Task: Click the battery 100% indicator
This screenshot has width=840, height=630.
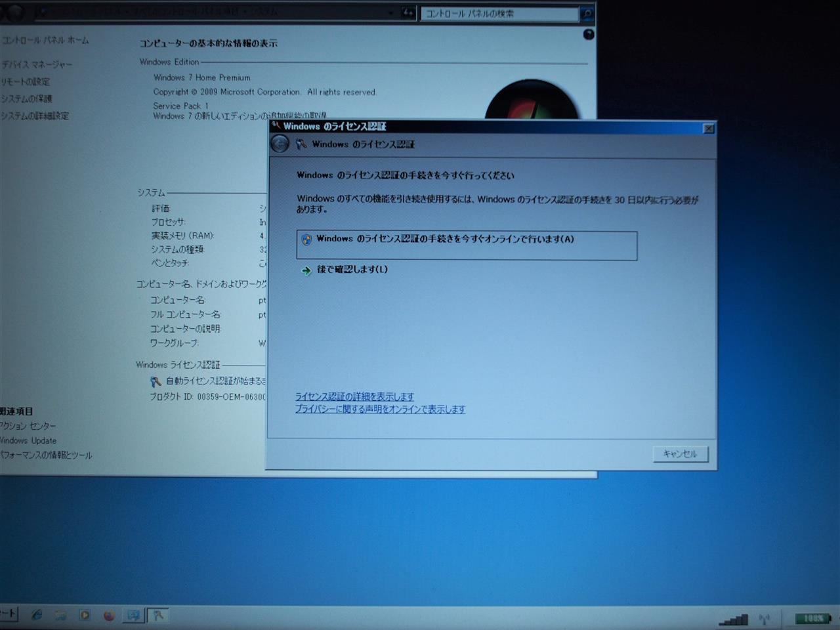Action: point(813,618)
